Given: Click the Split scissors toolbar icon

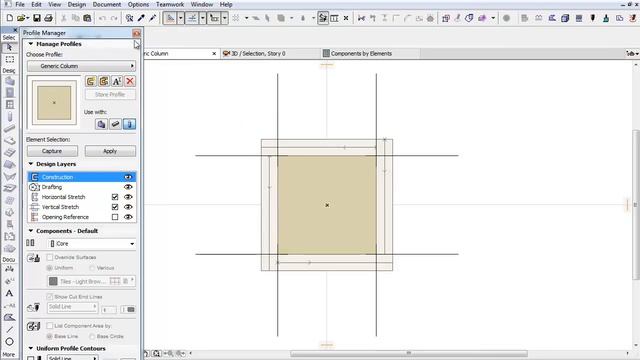Looking at the screenshot, I should [361, 18].
